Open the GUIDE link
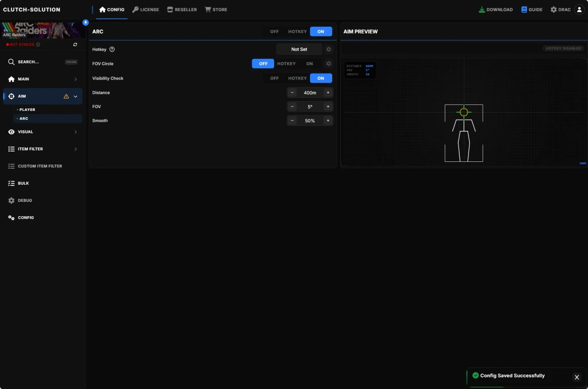Screen dimensions: 588x389 531,10
